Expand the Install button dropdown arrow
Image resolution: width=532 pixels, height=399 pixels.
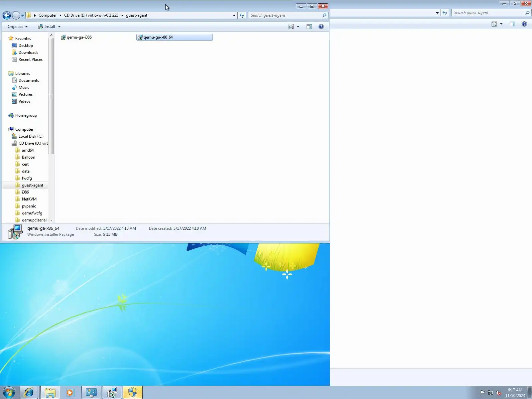(x=59, y=27)
